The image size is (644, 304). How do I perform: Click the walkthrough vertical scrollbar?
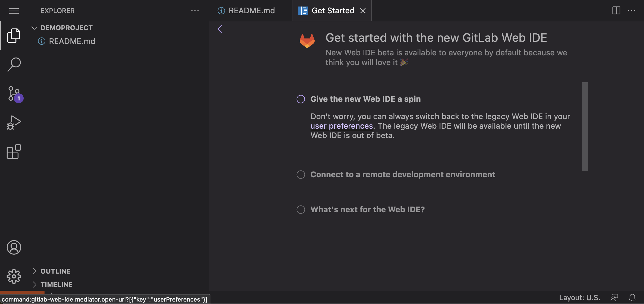[585, 126]
